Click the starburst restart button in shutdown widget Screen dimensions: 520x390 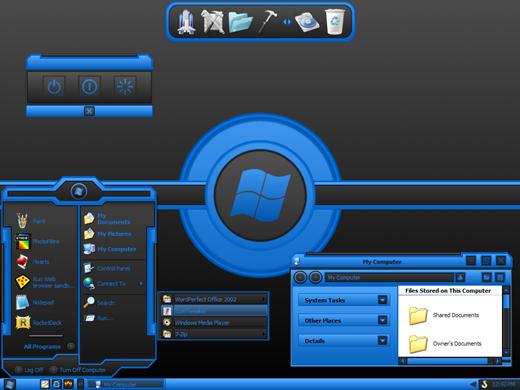(125, 87)
